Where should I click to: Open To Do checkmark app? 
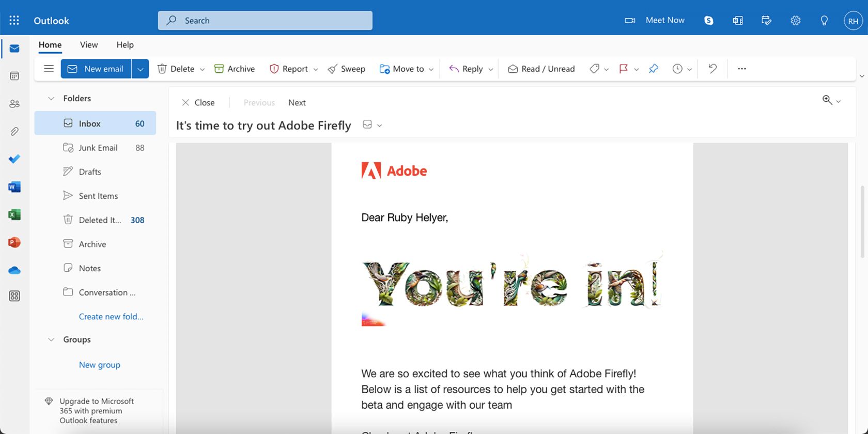(14, 159)
